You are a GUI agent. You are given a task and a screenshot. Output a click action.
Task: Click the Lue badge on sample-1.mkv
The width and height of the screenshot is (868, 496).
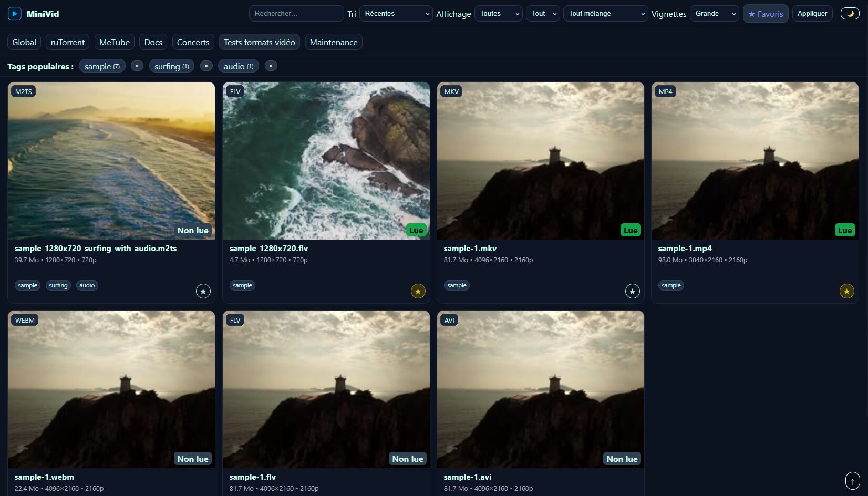point(631,230)
